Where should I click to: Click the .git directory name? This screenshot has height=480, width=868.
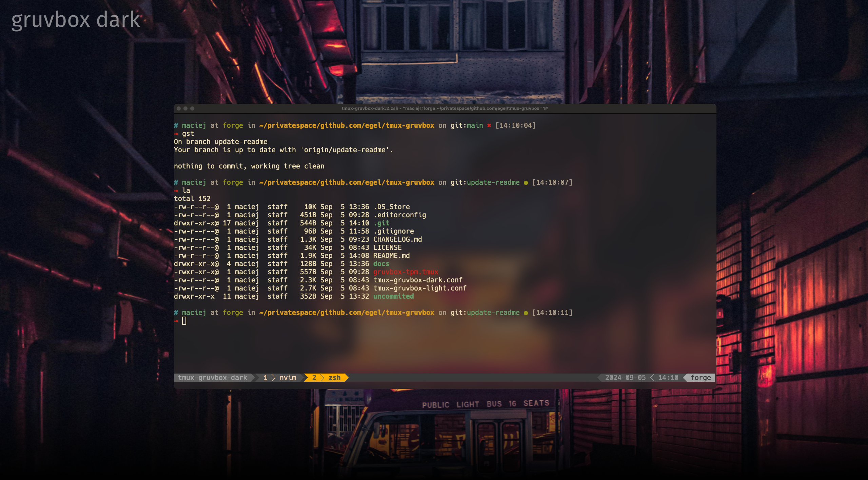click(381, 223)
